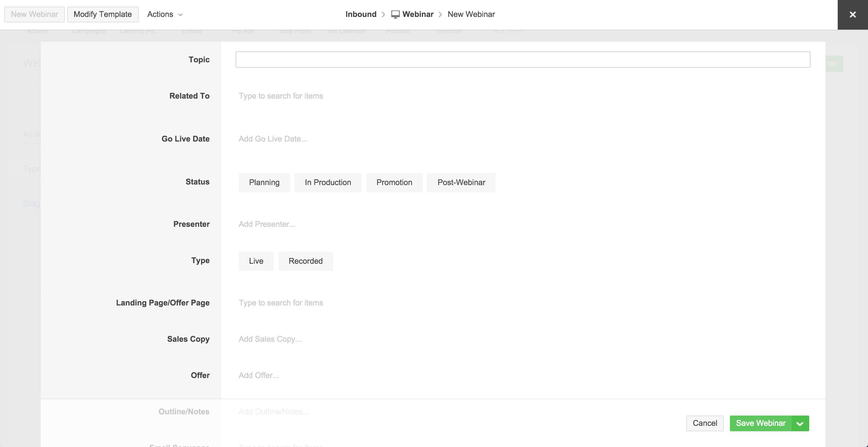This screenshot has width=868, height=447.
Task: Select the Planning status option
Action: (x=264, y=182)
